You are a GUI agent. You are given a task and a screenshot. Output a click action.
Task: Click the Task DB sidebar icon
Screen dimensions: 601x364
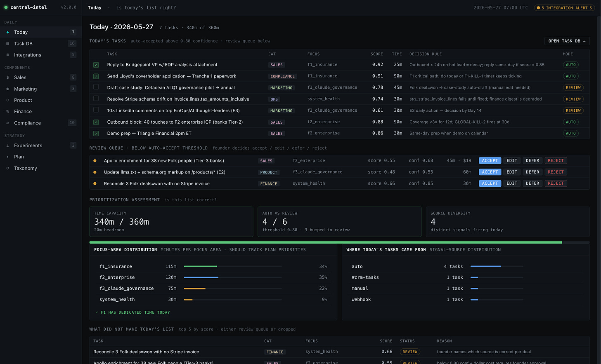coord(7,43)
